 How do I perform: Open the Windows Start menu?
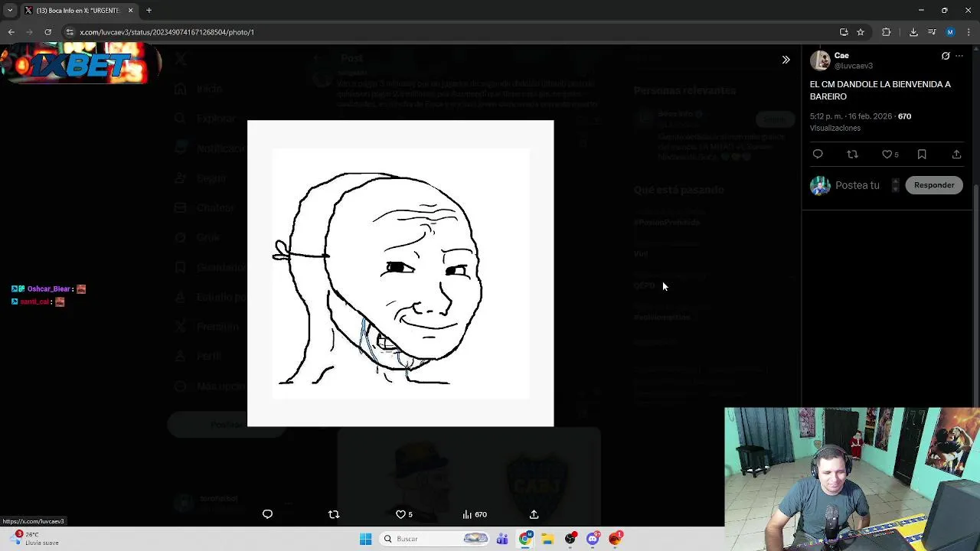click(x=365, y=539)
